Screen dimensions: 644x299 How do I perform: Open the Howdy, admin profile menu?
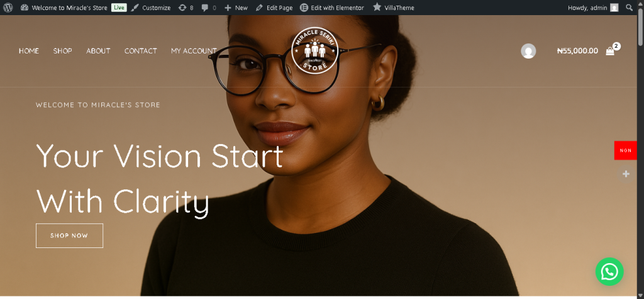[593, 8]
